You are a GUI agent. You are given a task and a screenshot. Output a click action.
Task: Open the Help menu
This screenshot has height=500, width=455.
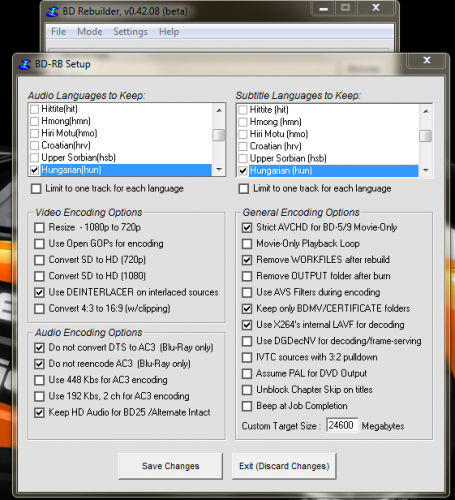coord(169,32)
